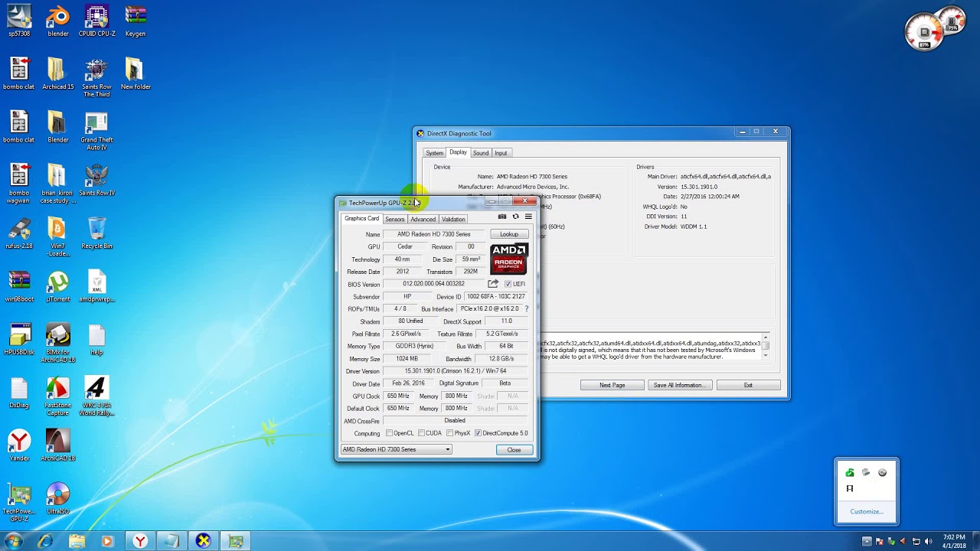Screen dimensions: 980x551
Task: Toggle the PhysX checkbox
Action: click(x=449, y=433)
